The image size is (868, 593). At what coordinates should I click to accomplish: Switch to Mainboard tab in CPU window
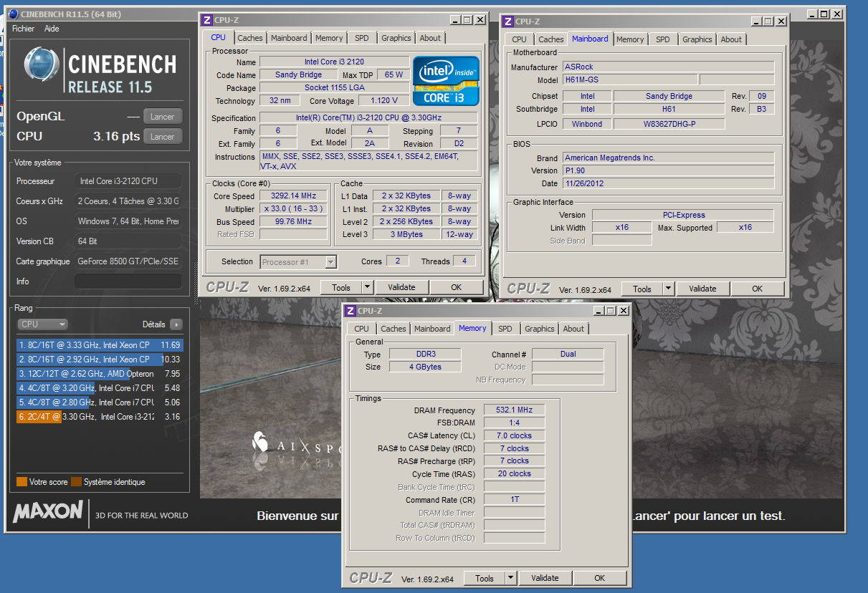click(289, 38)
